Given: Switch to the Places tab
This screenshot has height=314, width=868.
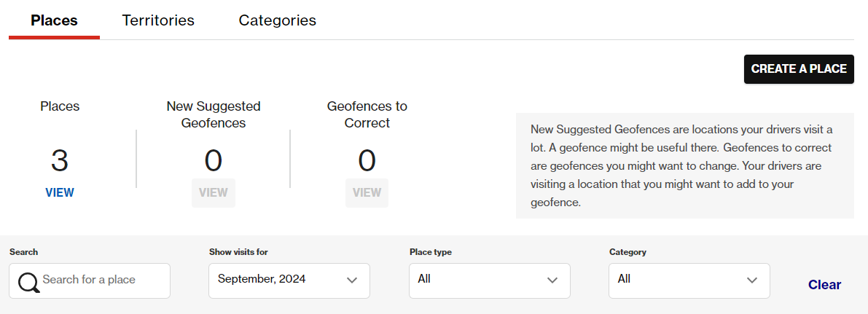Looking at the screenshot, I should (54, 20).
